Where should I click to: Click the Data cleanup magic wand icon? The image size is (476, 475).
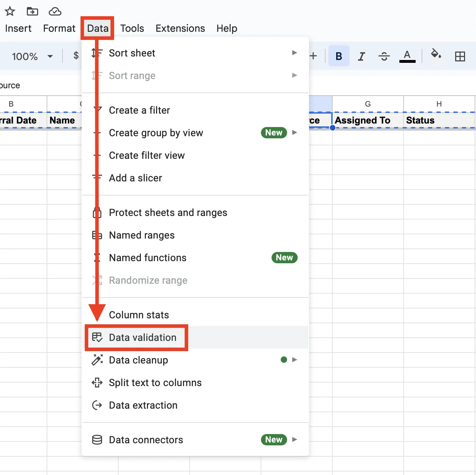click(97, 360)
